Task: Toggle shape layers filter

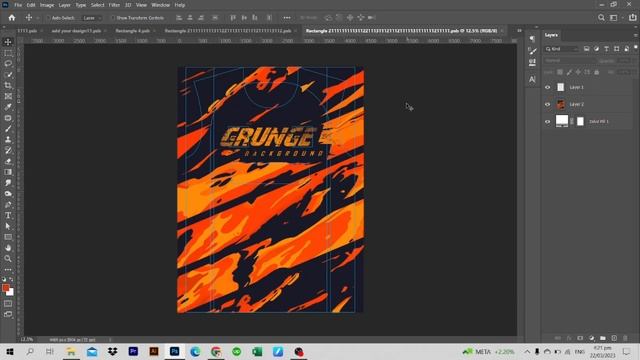Action: point(616,49)
